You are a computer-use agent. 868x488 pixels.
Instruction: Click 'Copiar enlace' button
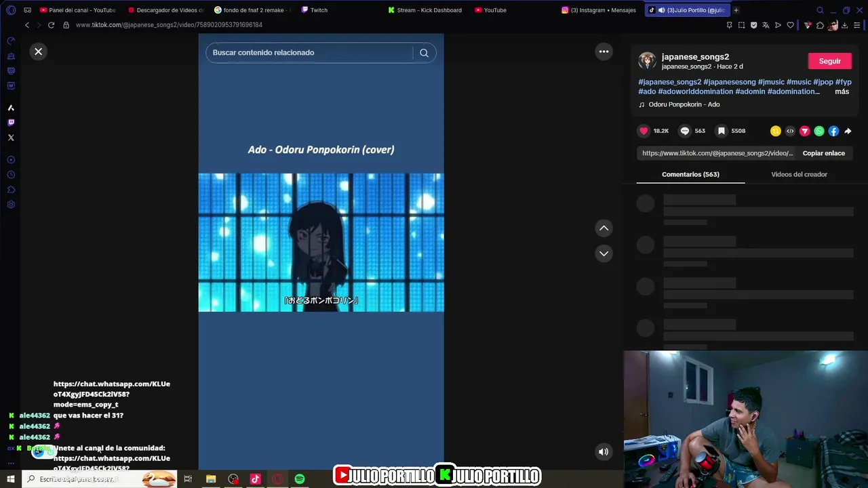click(x=823, y=153)
